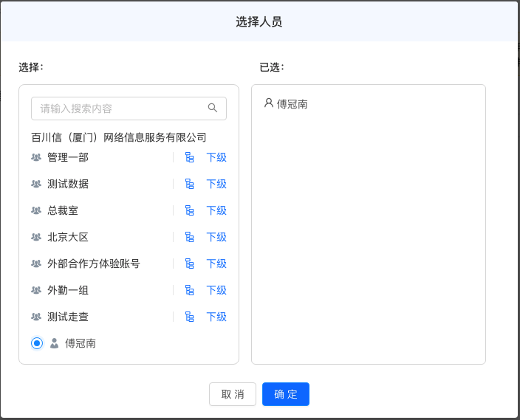Viewport: 520px width, 420px height.
Task: Click the hierarchy icon for 管理一部
Action: point(189,157)
